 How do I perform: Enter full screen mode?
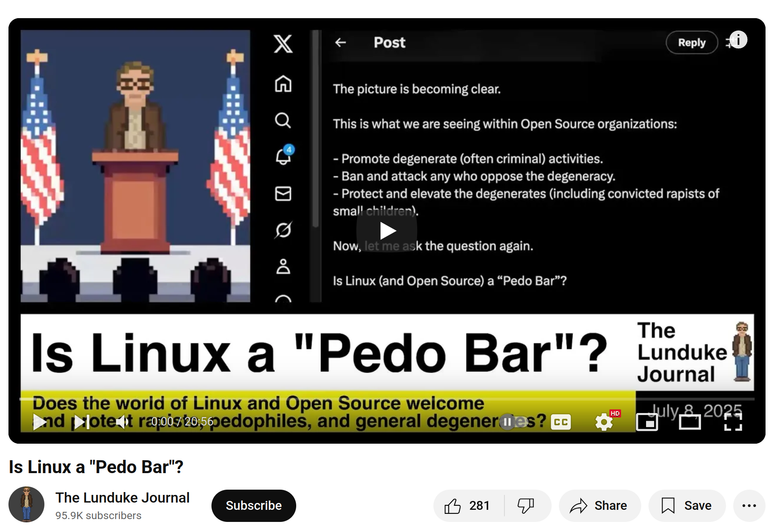pos(733,422)
